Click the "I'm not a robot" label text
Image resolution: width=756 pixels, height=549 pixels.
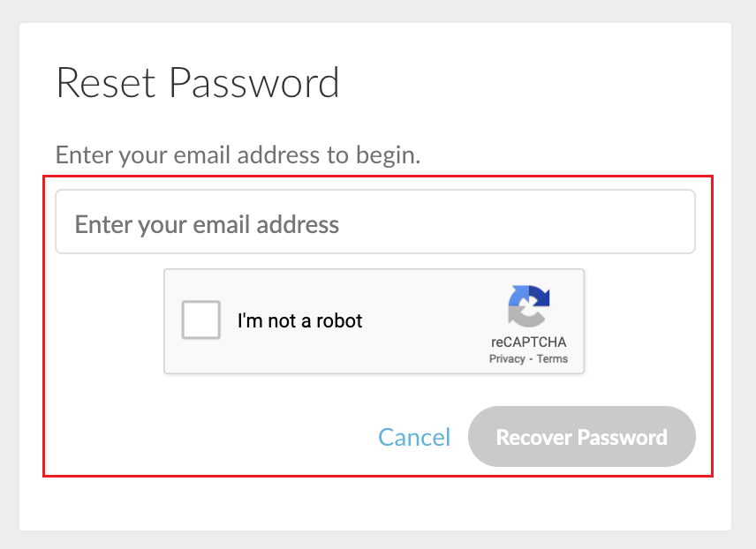pos(300,320)
